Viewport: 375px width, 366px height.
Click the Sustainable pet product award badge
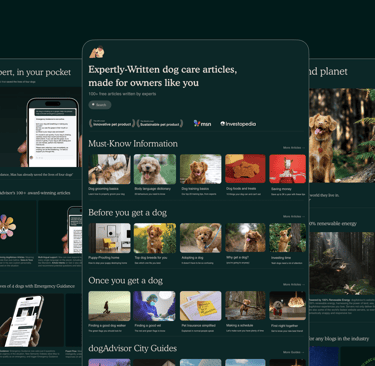coord(160,124)
